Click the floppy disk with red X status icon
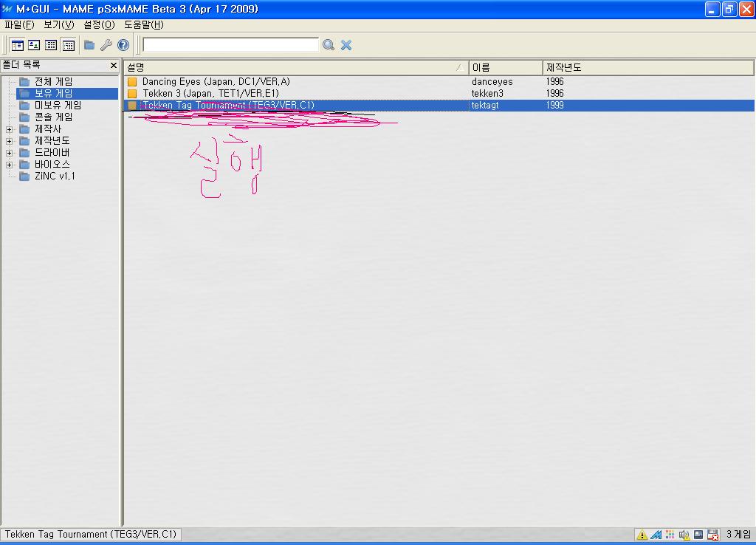The height and width of the screenshot is (545, 756). pos(712,535)
